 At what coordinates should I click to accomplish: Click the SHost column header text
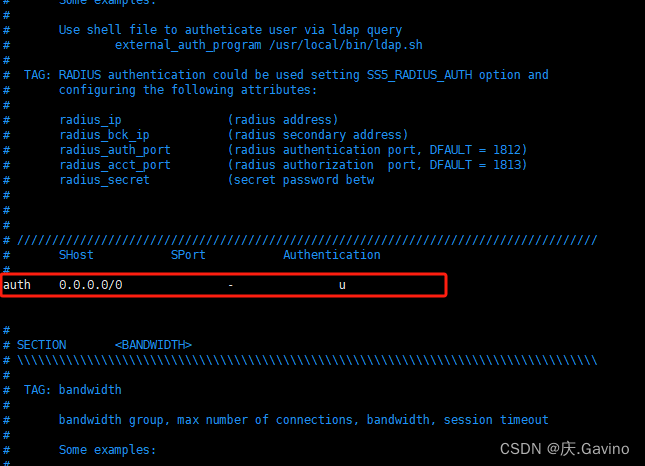coord(76,255)
